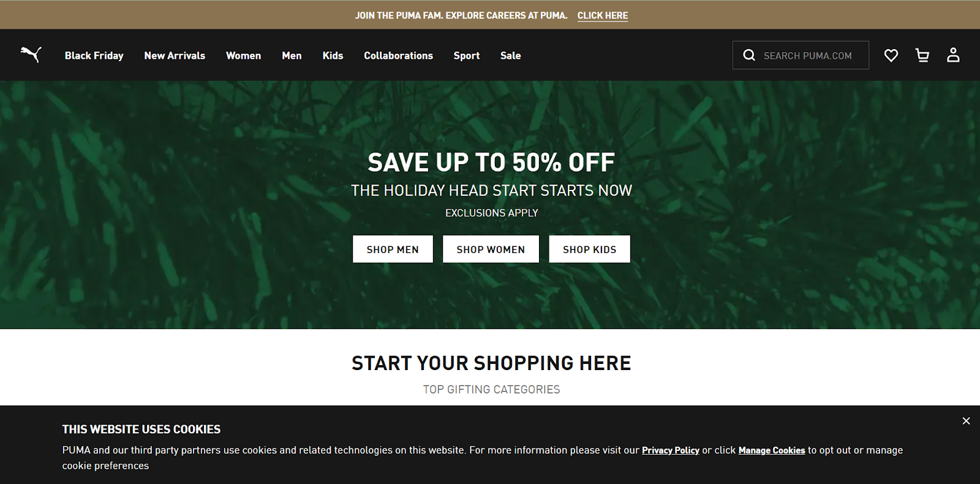Open the Privacy Policy link
The image size is (980, 484).
[670, 450]
